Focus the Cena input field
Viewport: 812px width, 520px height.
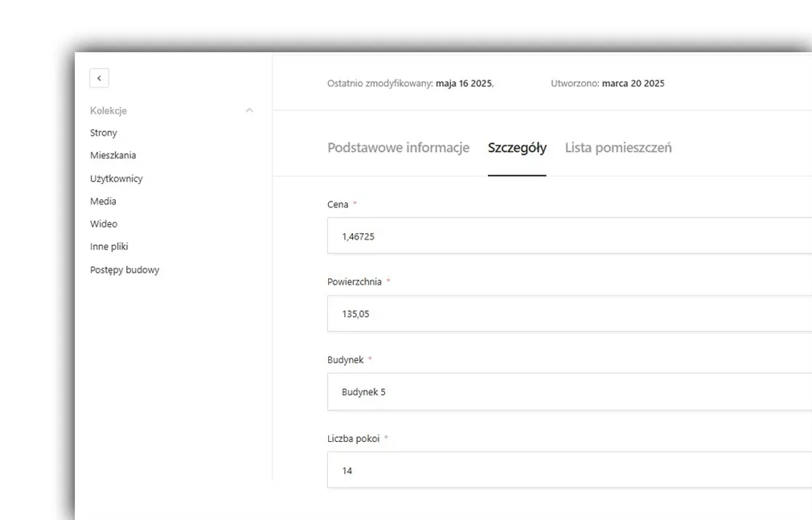[570, 235]
